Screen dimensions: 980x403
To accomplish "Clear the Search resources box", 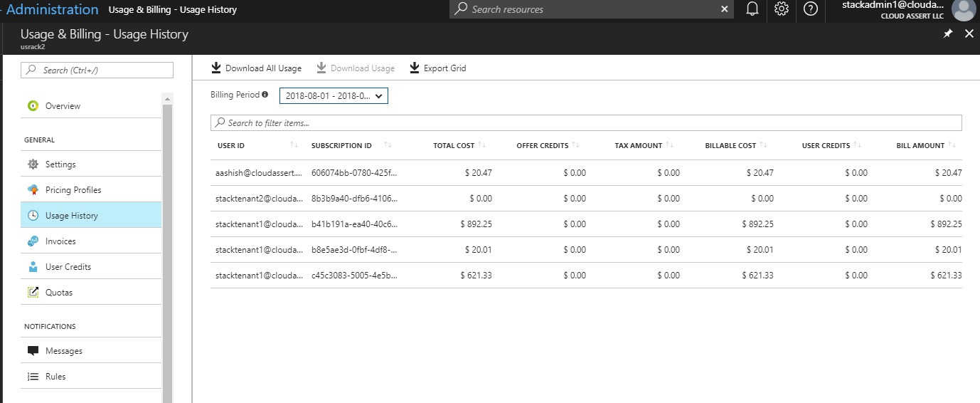I will click(x=724, y=9).
